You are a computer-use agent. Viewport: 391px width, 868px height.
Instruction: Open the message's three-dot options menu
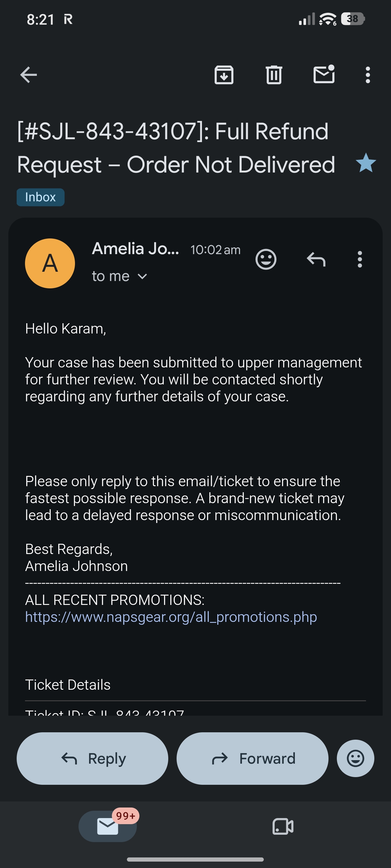[x=360, y=259]
